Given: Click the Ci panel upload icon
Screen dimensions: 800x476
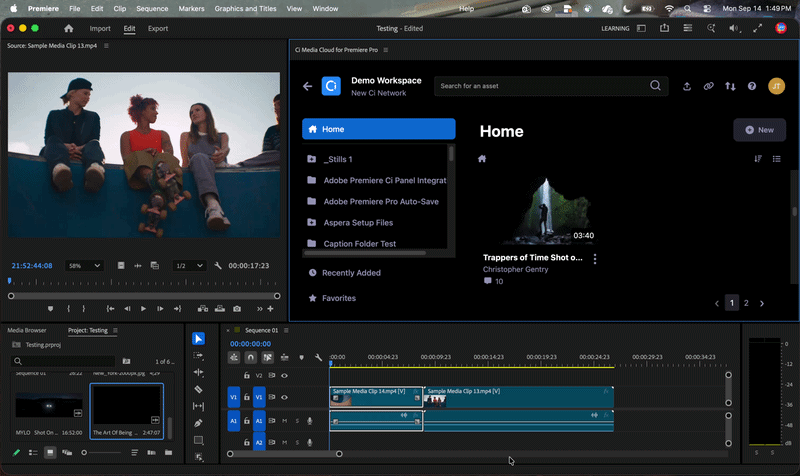Looking at the screenshot, I should tap(687, 86).
